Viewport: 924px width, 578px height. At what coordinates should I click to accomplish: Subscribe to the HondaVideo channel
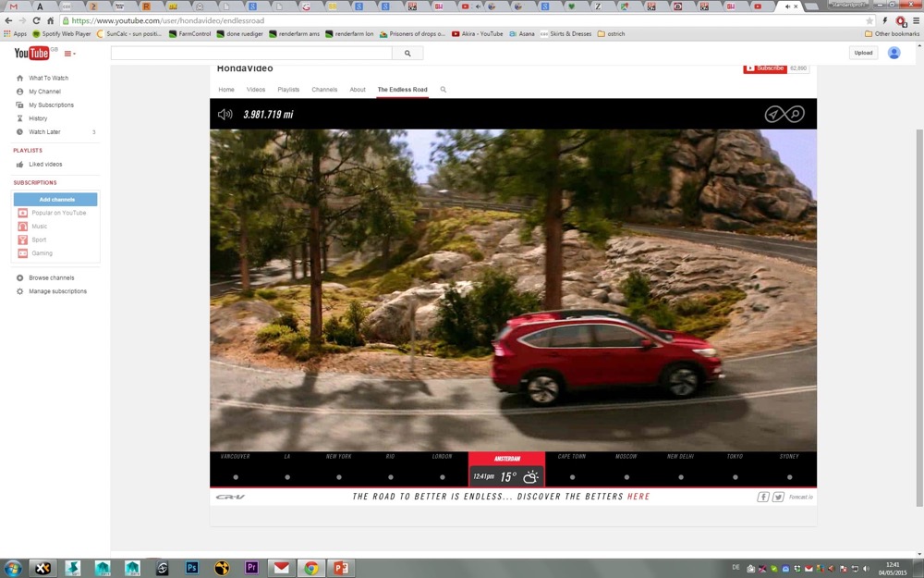click(765, 68)
